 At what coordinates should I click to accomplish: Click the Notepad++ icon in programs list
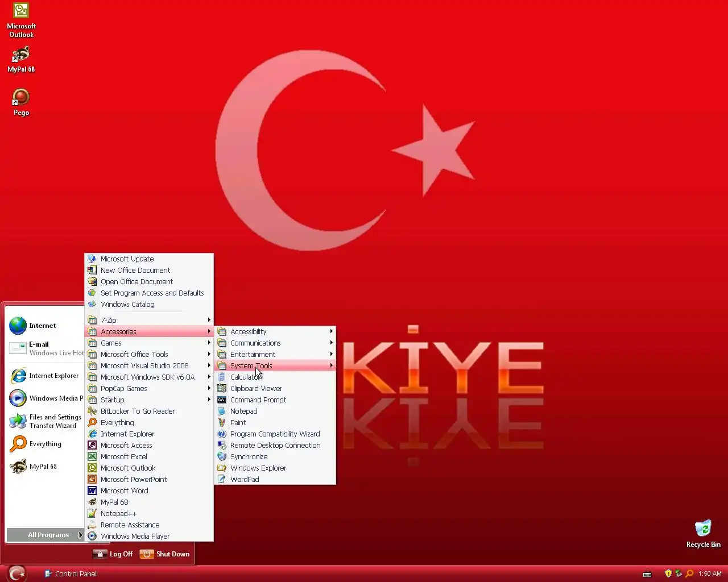tap(92, 513)
